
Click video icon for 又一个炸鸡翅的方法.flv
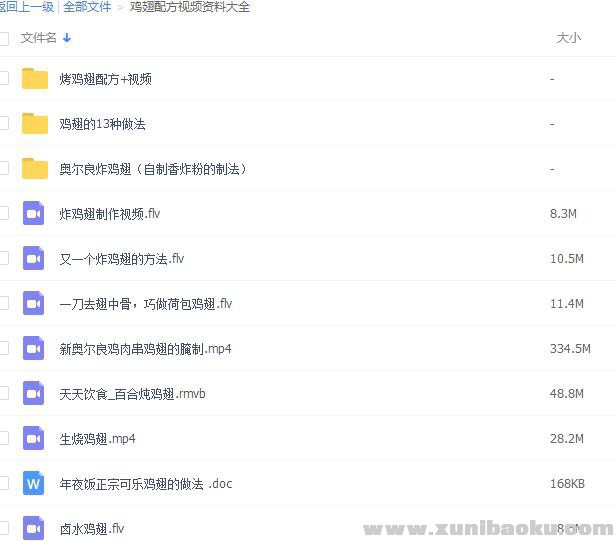(x=35, y=258)
